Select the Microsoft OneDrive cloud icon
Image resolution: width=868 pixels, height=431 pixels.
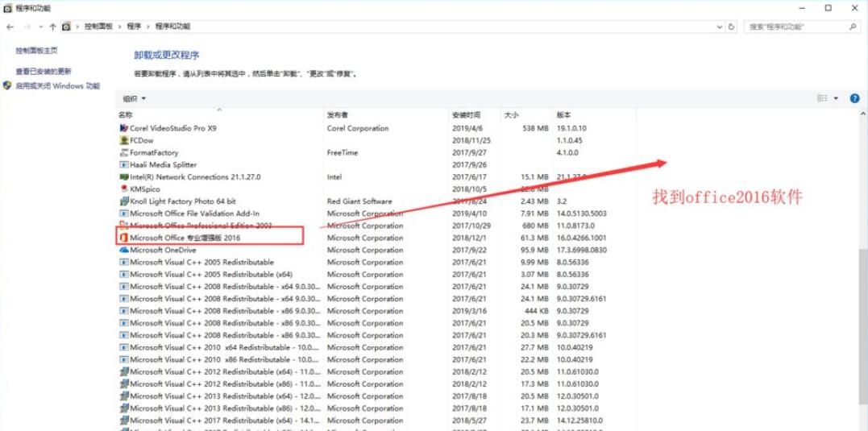tap(124, 250)
